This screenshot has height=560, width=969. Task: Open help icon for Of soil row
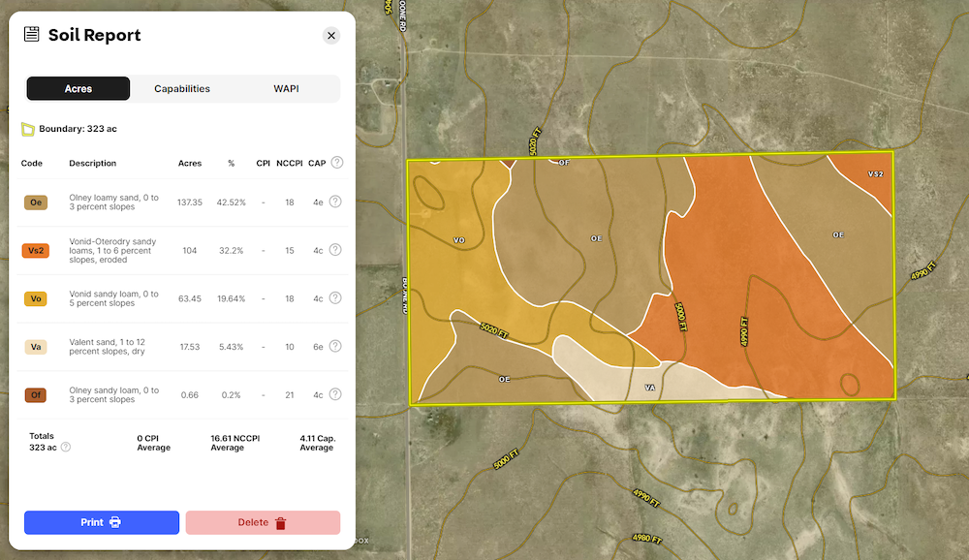pos(335,394)
